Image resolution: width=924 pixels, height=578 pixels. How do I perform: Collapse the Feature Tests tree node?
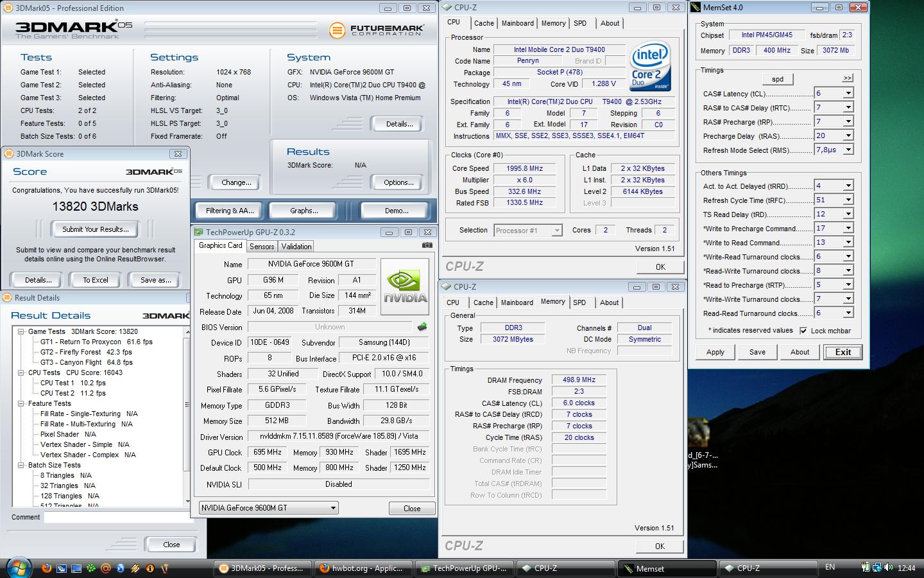click(21, 403)
